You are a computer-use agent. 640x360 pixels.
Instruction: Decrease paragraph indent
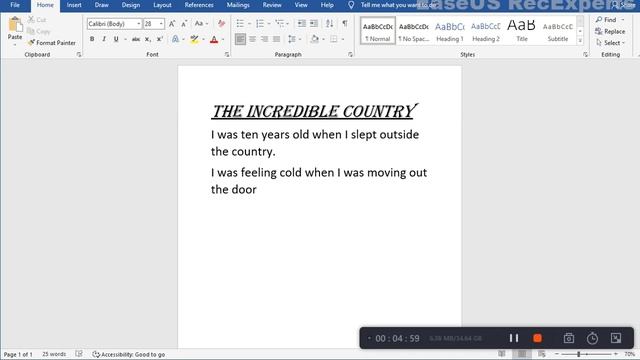302,24
